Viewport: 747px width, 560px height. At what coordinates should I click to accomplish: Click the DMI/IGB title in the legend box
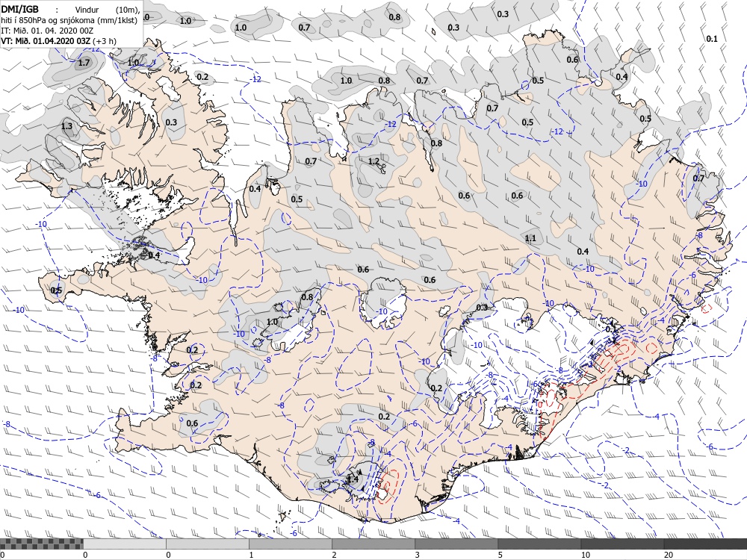(20, 10)
